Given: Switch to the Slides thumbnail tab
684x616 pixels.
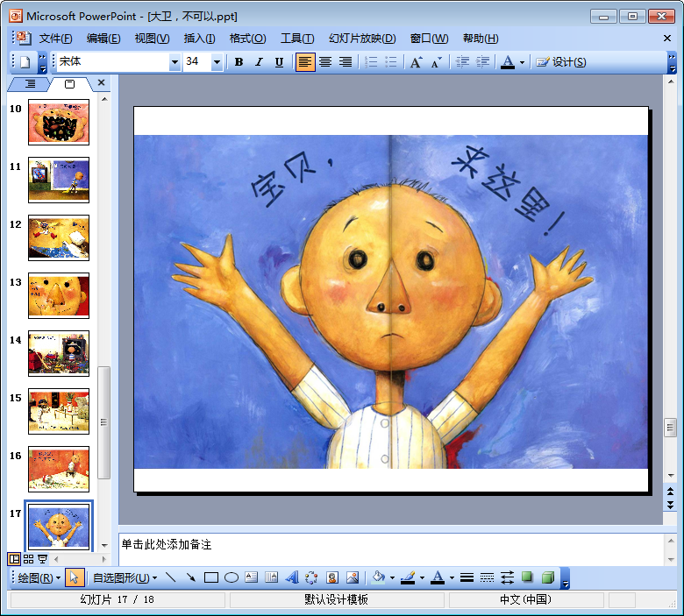Looking at the screenshot, I should point(70,84).
